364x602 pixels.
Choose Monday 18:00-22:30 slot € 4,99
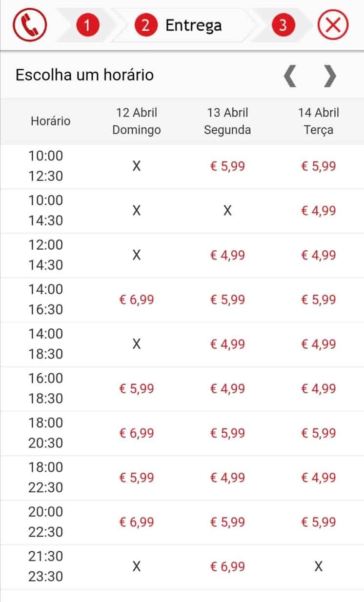227,477
